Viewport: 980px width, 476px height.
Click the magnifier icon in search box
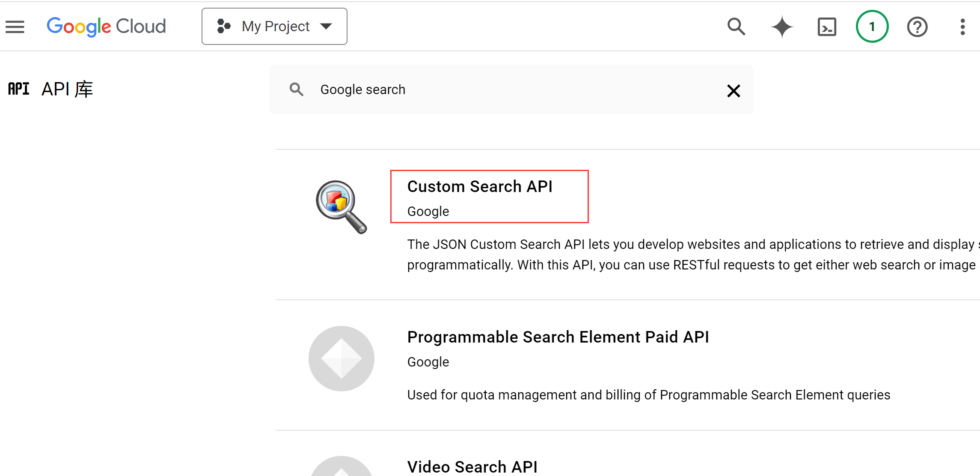pyautogui.click(x=296, y=90)
